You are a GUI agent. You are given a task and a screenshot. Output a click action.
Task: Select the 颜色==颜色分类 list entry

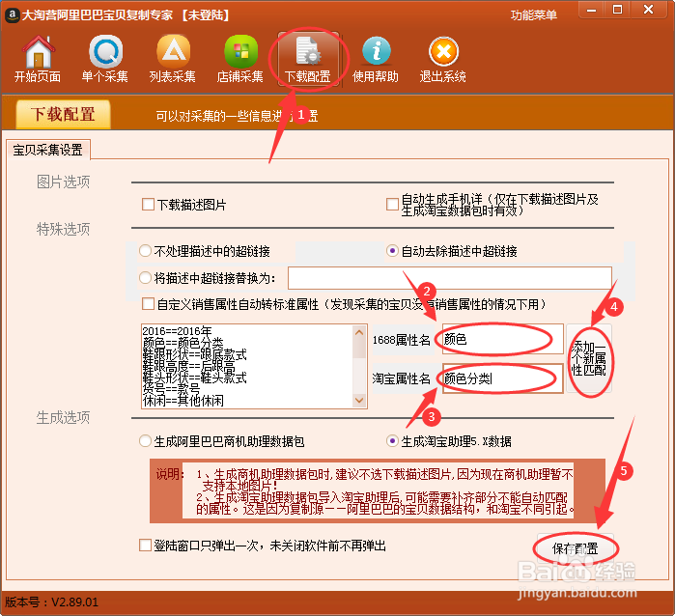(183, 343)
